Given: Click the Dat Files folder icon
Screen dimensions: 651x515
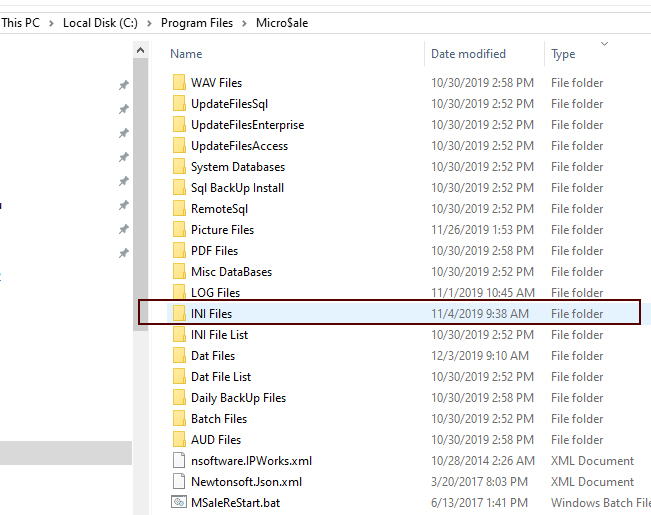Looking at the screenshot, I should 178,356.
